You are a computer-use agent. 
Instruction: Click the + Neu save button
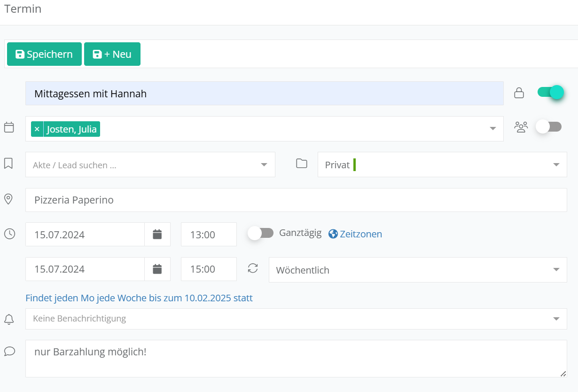click(112, 54)
